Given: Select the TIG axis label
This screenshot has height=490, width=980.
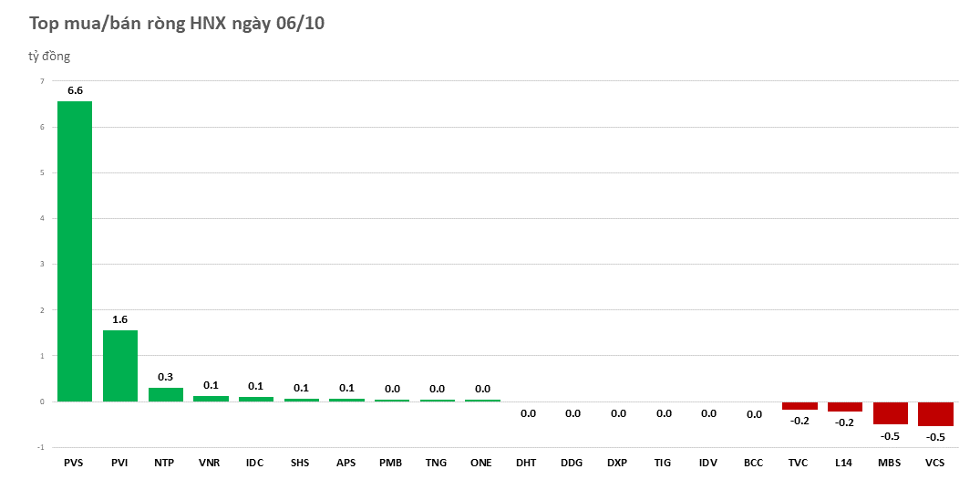Looking at the screenshot, I should [x=663, y=463].
